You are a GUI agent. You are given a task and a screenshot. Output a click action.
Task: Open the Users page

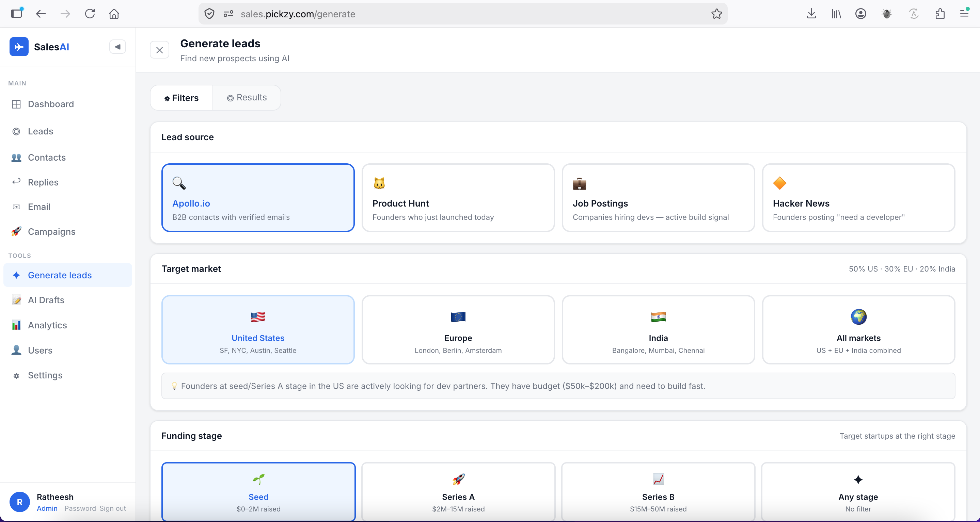[x=68, y=350]
